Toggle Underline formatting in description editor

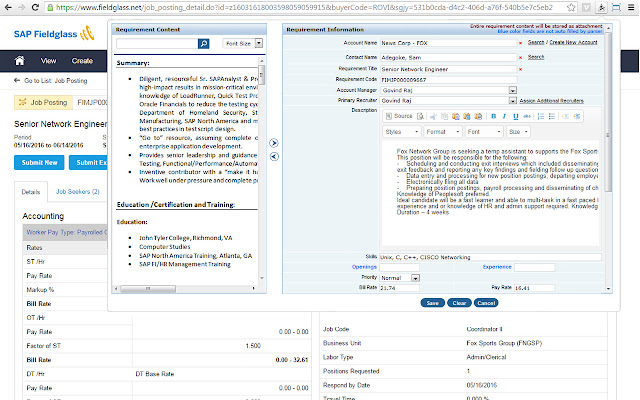[516, 116]
